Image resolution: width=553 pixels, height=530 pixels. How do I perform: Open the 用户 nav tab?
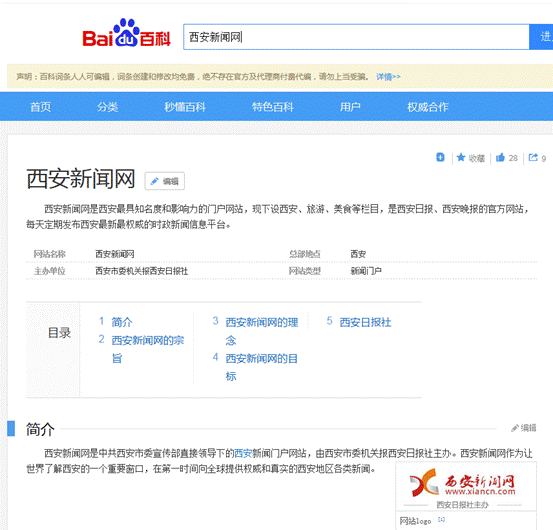(x=350, y=106)
